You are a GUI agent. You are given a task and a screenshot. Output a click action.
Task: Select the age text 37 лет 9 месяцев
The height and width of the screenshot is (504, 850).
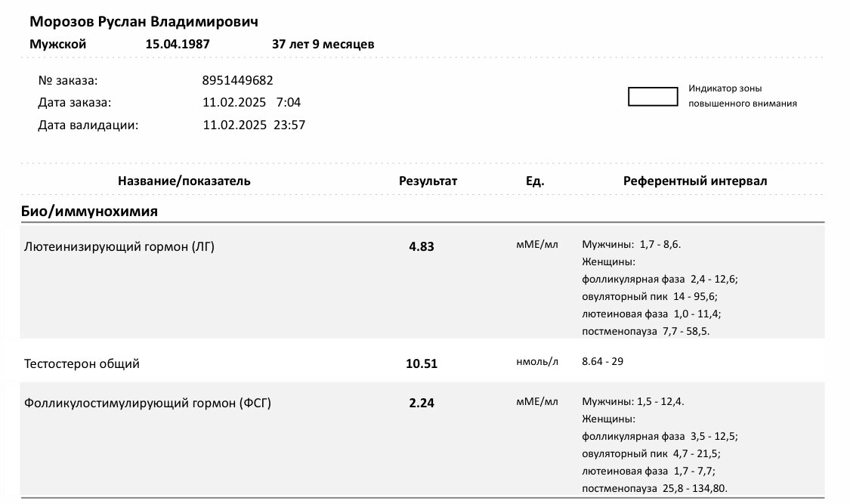click(323, 45)
